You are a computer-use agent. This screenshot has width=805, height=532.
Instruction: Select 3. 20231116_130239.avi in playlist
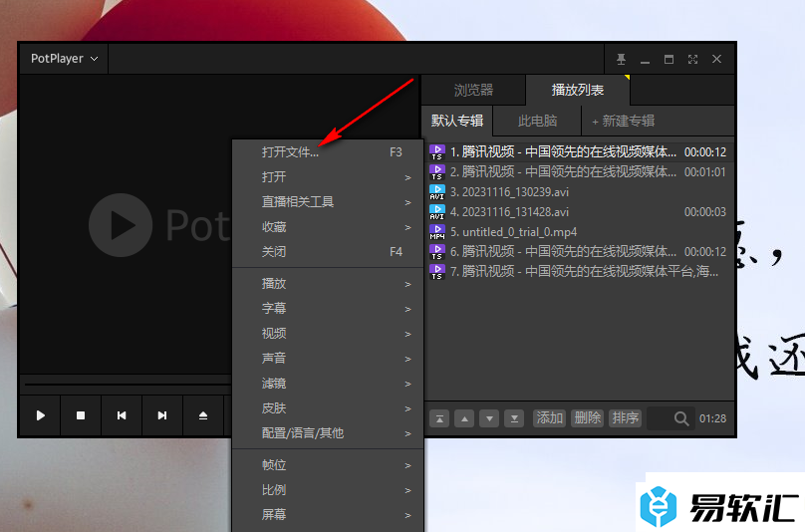coord(578,192)
